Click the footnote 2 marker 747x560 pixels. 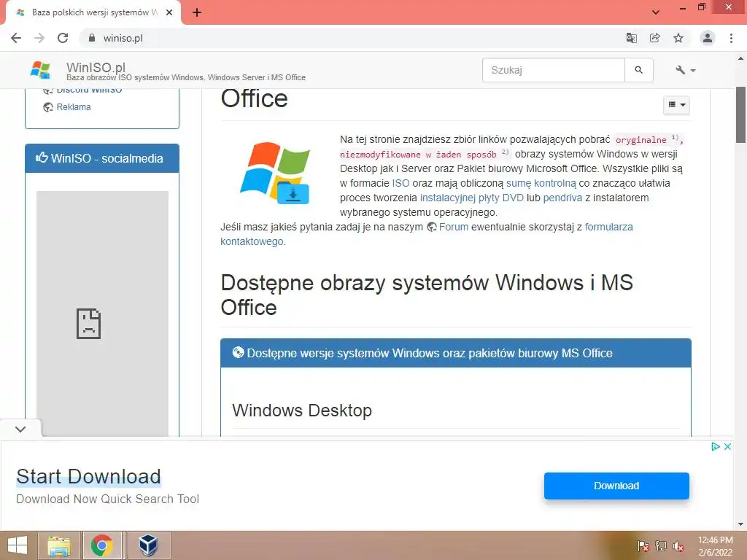(x=506, y=152)
